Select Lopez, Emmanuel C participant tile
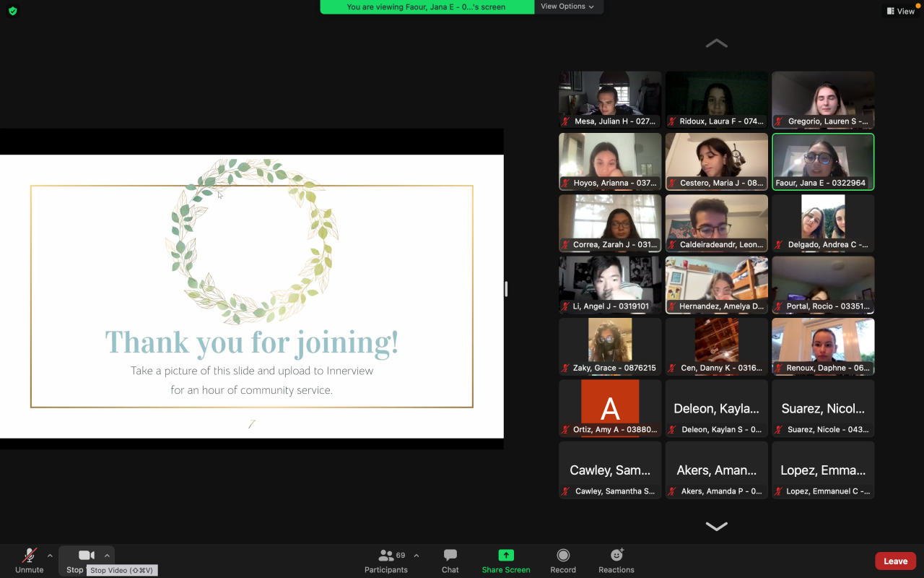The image size is (924, 578). 823,470
